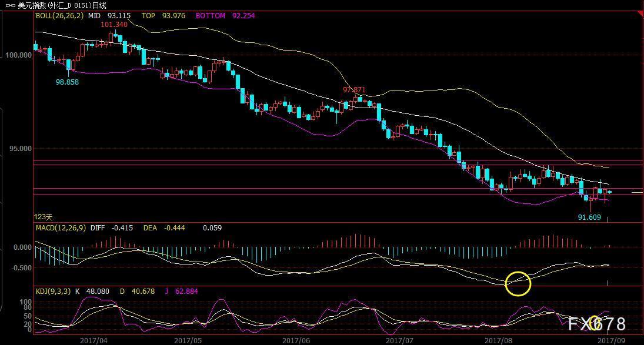Click the 123天 period count label
Screen dimensions: 644x345
43,217
